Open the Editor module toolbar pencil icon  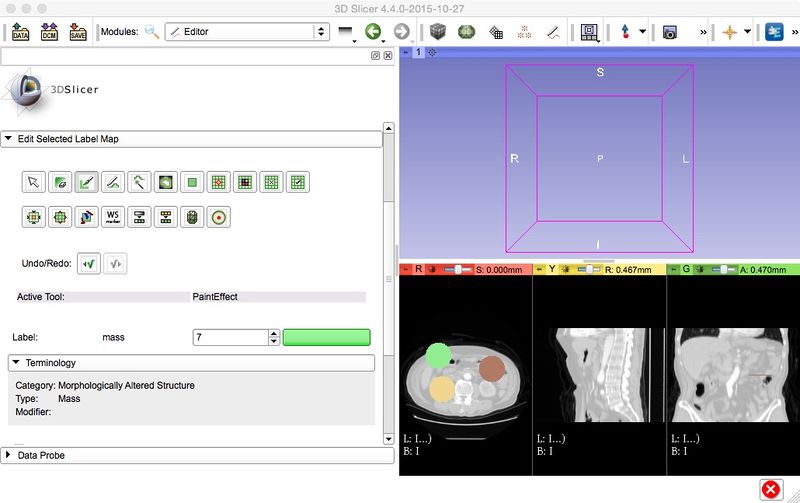tap(553, 32)
